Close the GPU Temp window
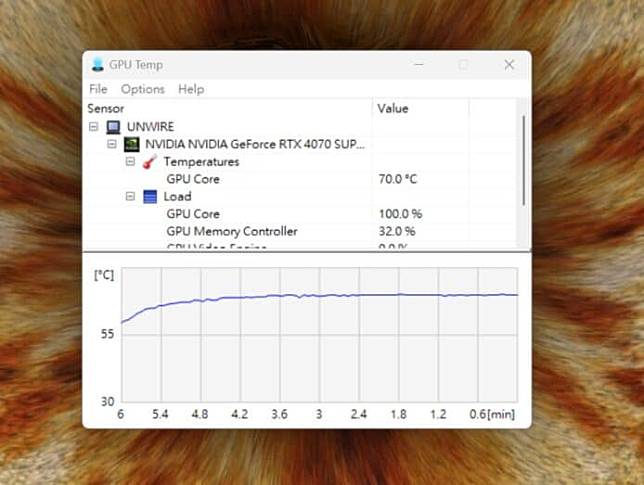The height and width of the screenshot is (485, 644). pos(509,64)
